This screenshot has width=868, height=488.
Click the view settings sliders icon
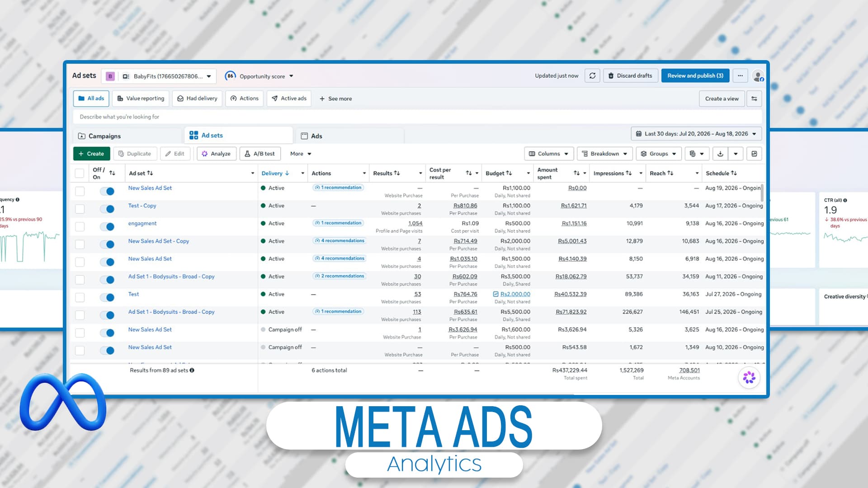pos(754,99)
